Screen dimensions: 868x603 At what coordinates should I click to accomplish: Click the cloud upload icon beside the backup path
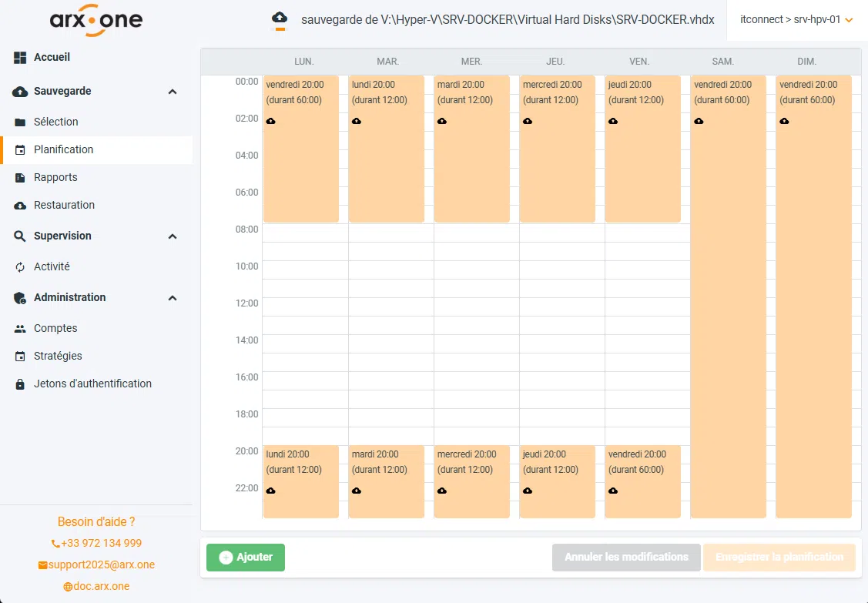coord(279,19)
